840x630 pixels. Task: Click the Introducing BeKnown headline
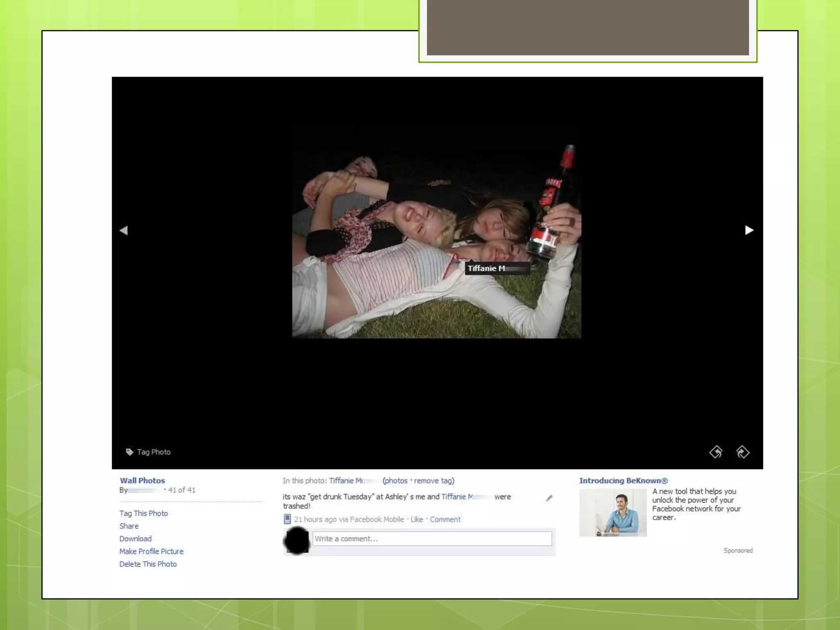[623, 481]
